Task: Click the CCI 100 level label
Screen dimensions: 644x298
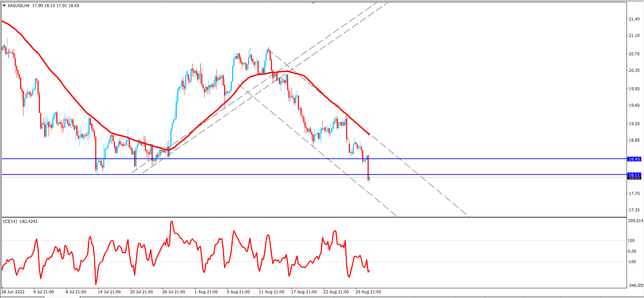Action: pos(631,241)
